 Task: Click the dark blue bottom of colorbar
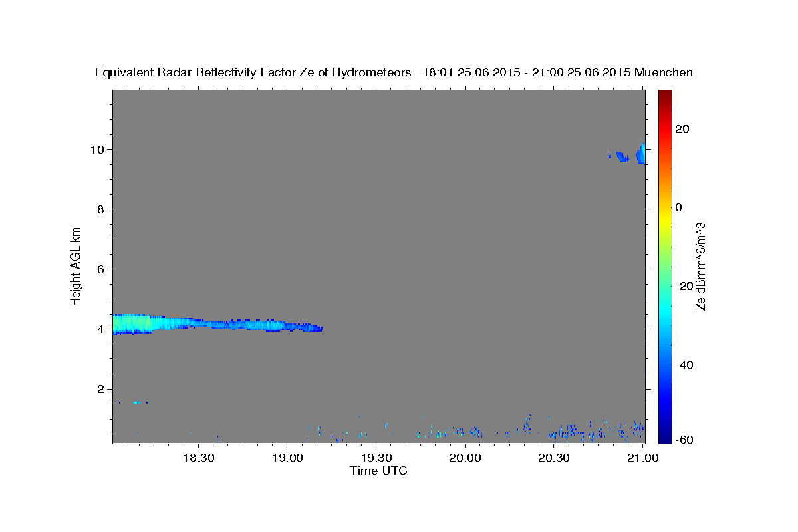click(664, 438)
